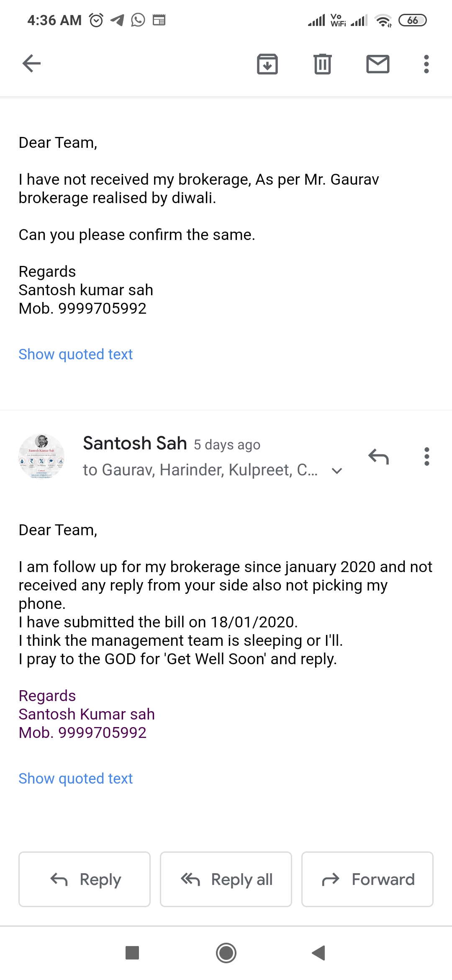Viewport: 452px width, 980px height.
Task: Tap the back arrow icon
Action: [31, 64]
